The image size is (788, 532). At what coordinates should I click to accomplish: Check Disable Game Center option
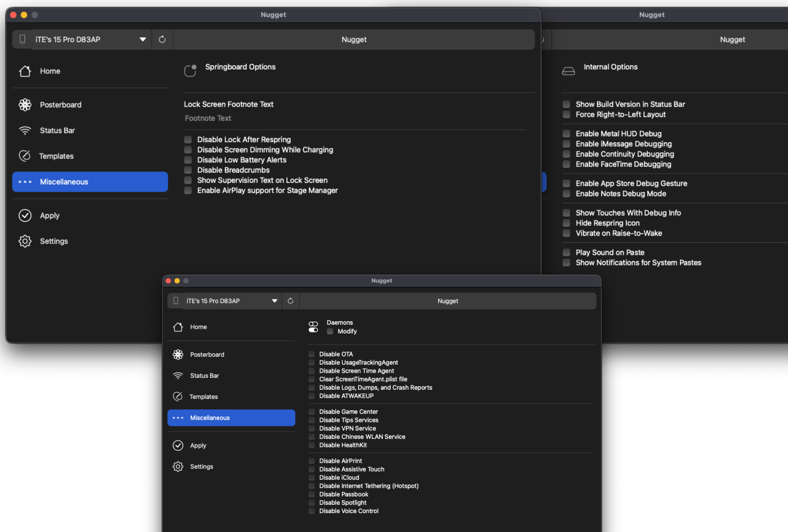[312, 412]
